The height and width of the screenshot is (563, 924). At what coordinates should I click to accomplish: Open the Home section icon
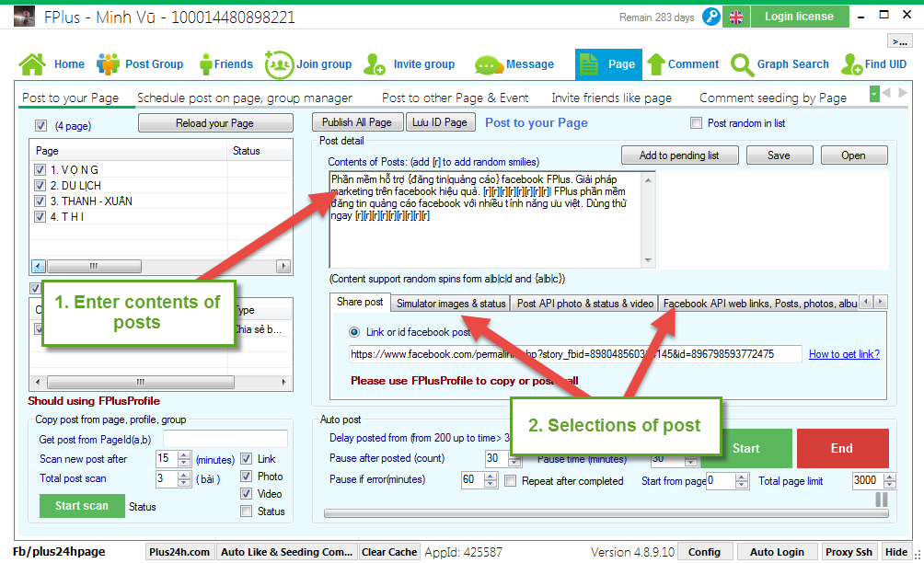(32, 64)
